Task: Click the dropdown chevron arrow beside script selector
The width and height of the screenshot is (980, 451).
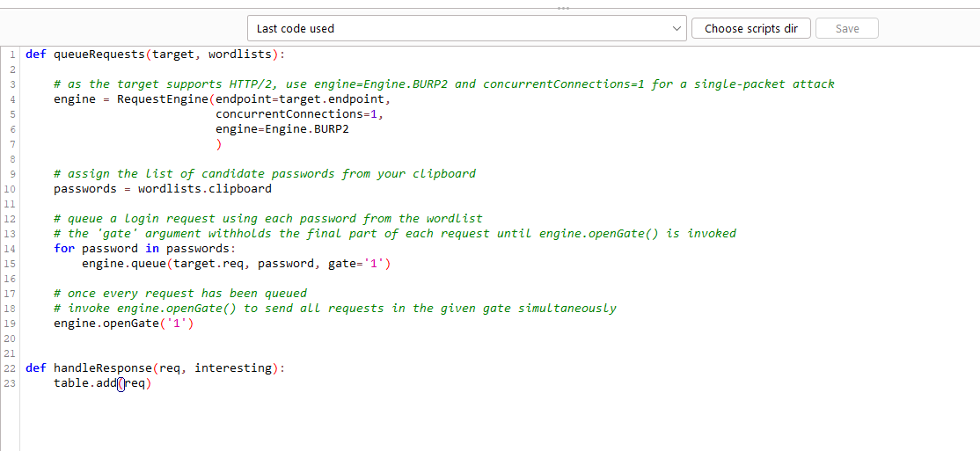Action: coord(676,28)
